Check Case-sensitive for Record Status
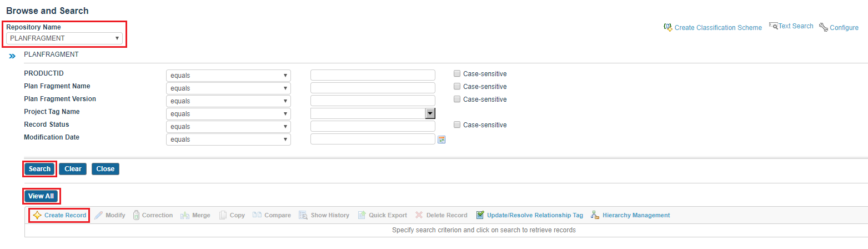 click(457, 124)
